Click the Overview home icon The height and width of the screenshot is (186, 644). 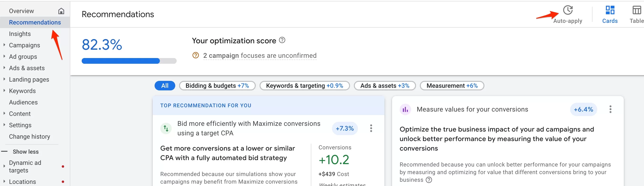[x=61, y=11]
